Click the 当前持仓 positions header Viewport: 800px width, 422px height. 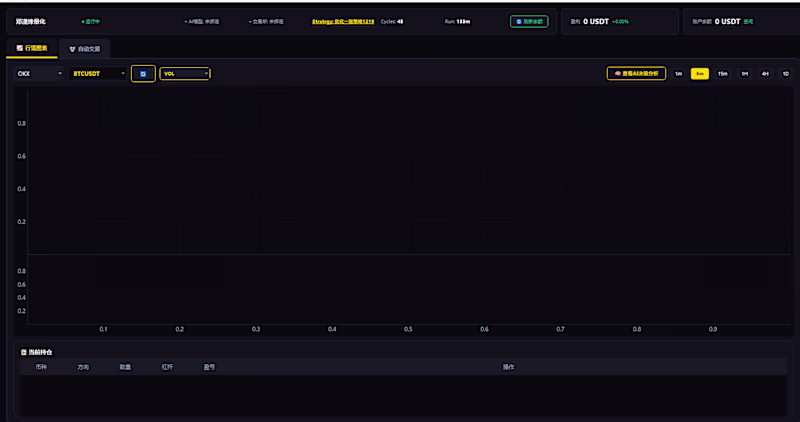(x=37, y=352)
